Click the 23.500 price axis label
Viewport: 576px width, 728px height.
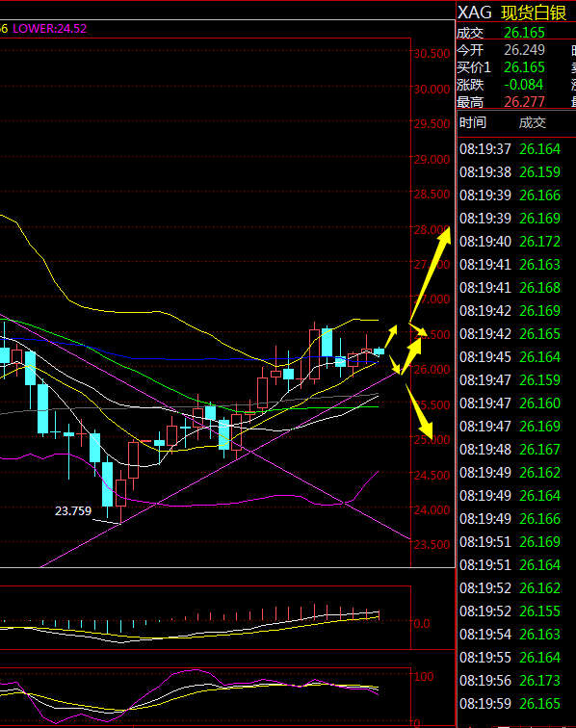tap(432, 545)
